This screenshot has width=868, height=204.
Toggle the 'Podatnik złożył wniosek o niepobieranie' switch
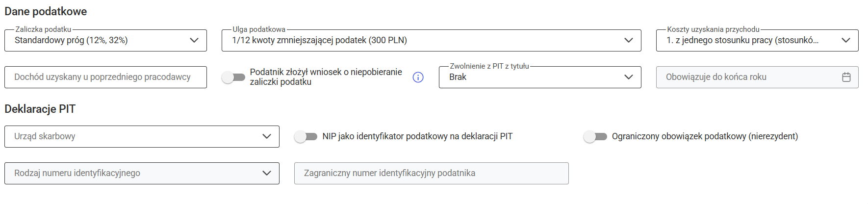[x=233, y=77]
